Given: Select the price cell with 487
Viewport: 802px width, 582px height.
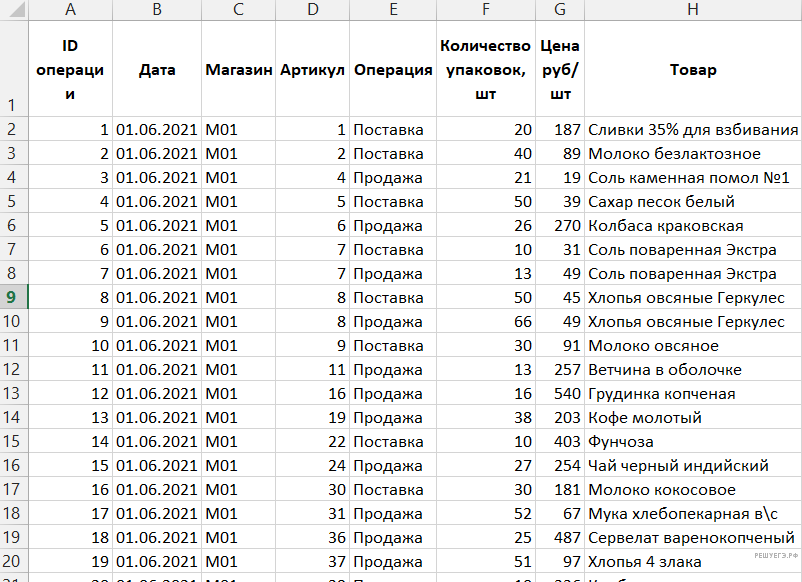Looking at the screenshot, I should pos(560,538).
